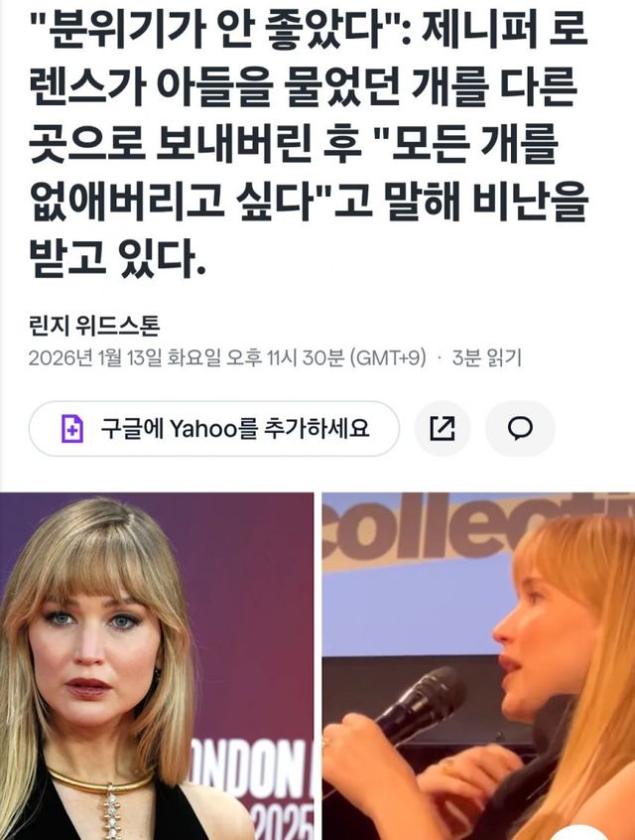Click the black microphone in right photo
The image size is (635, 840).
click(420, 703)
